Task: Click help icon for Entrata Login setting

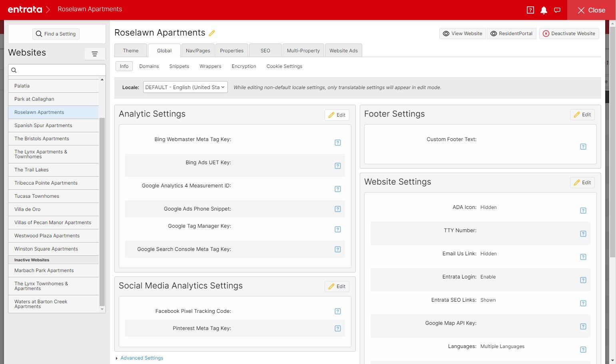Action: (x=583, y=280)
